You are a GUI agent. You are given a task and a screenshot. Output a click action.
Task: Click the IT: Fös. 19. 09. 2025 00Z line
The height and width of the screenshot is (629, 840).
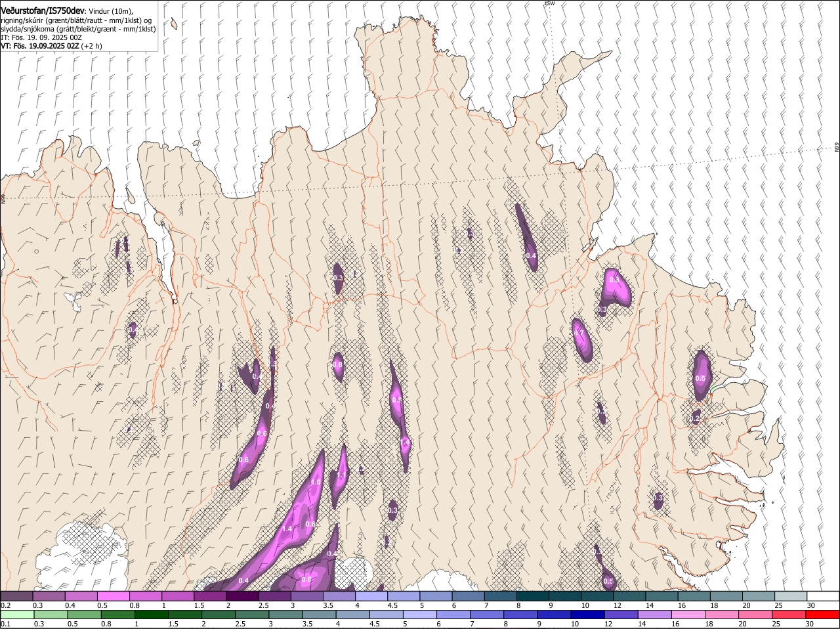[x=41, y=38]
